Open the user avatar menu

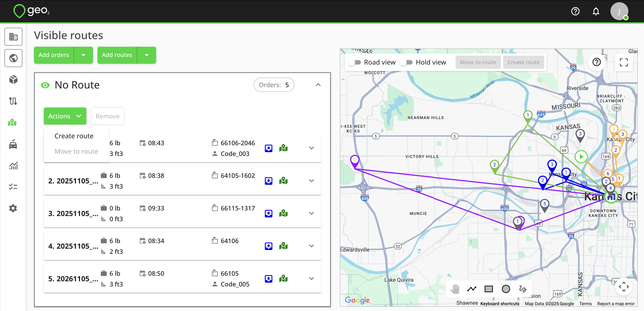tap(619, 11)
